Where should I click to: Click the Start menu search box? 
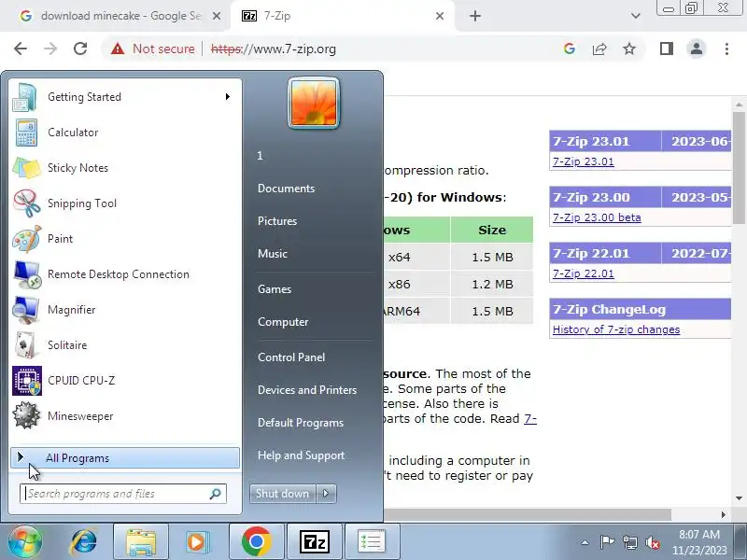click(x=123, y=494)
